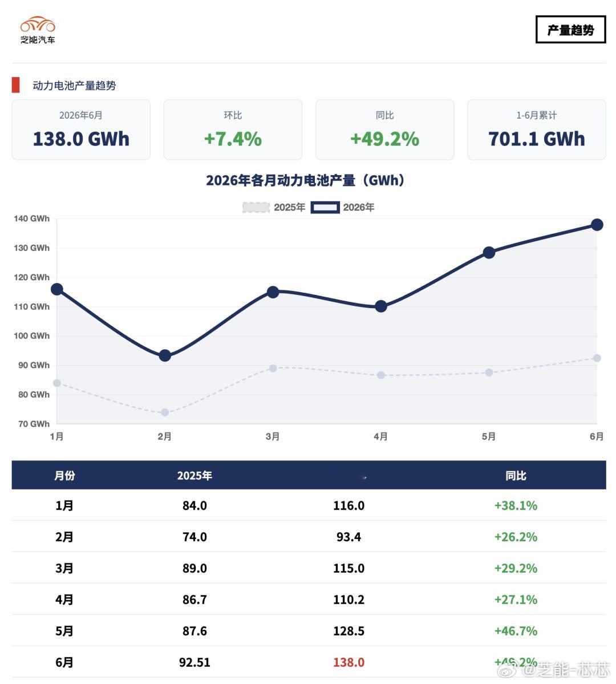Select the 1-6月累计 701.1 GWh card
Screen dimensions: 616x684
[537, 129]
